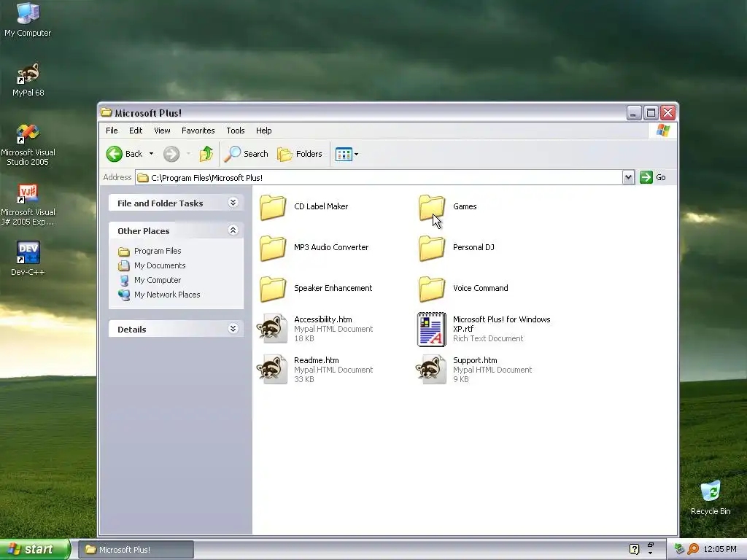Image resolution: width=747 pixels, height=560 pixels.
Task: Click inside the Address path field
Action: 379,178
